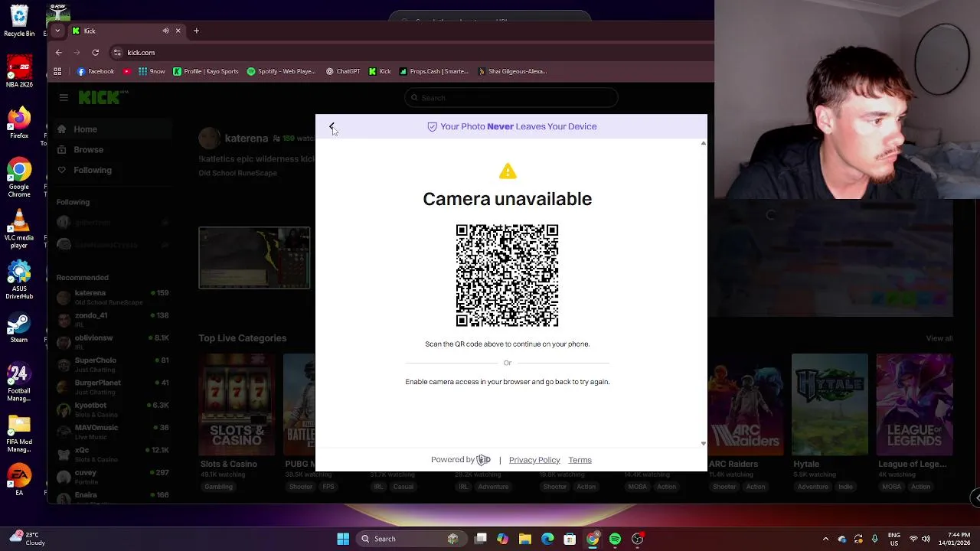This screenshot has height=551, width=980.
Task: Click View all for top categories
Action: pos(939,338)
